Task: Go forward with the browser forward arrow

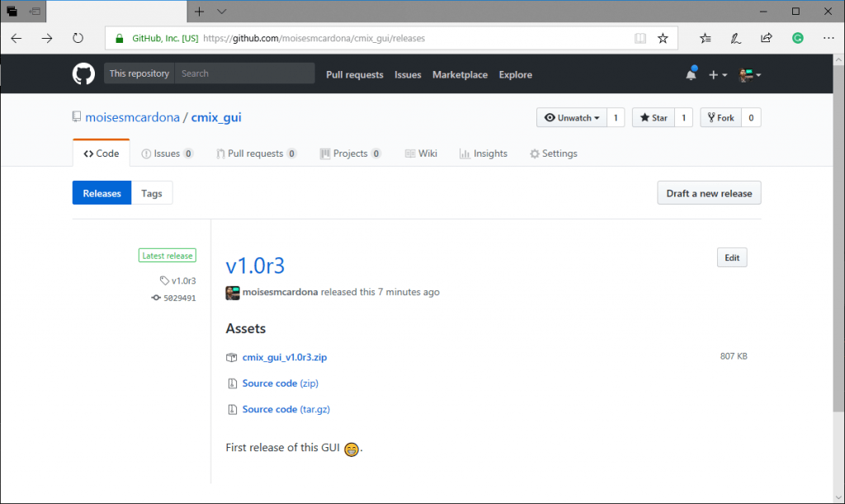Action: (x=47, y=38)
